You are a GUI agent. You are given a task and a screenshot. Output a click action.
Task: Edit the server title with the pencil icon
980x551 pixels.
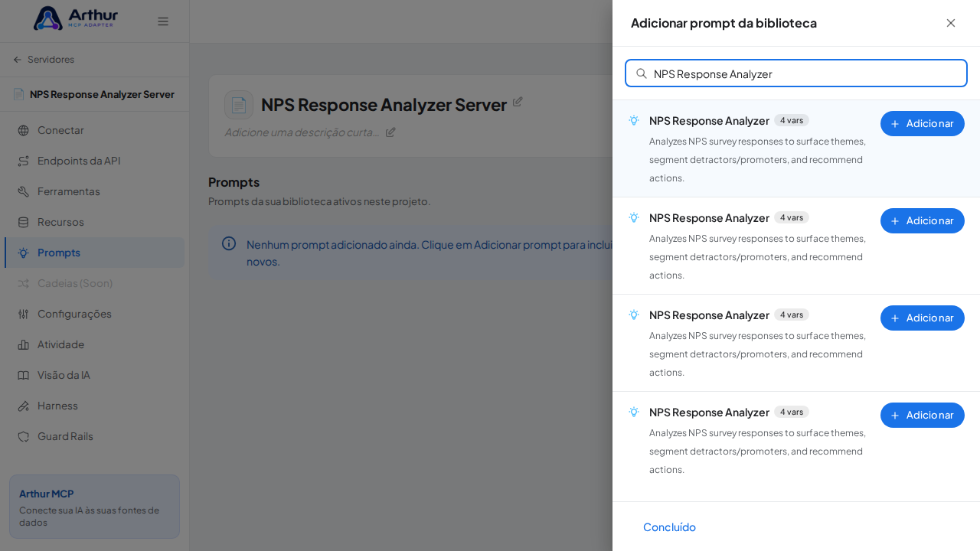point(518,101)
